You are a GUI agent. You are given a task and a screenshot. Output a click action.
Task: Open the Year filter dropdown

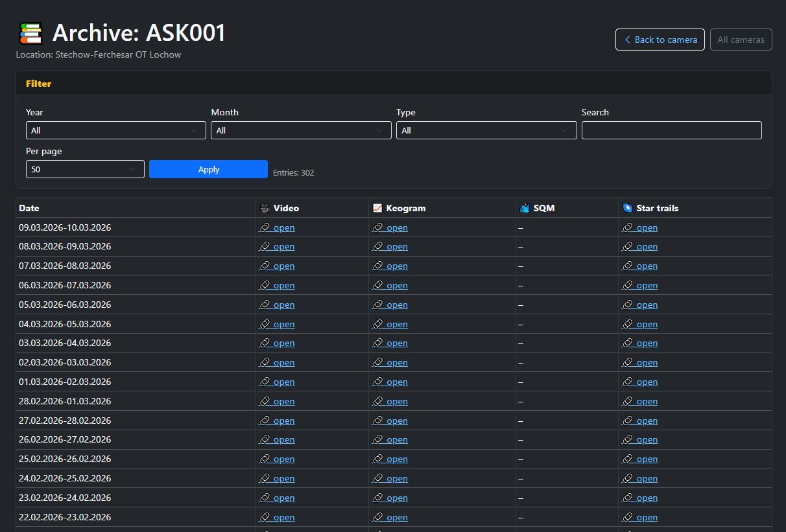(115, 130)
